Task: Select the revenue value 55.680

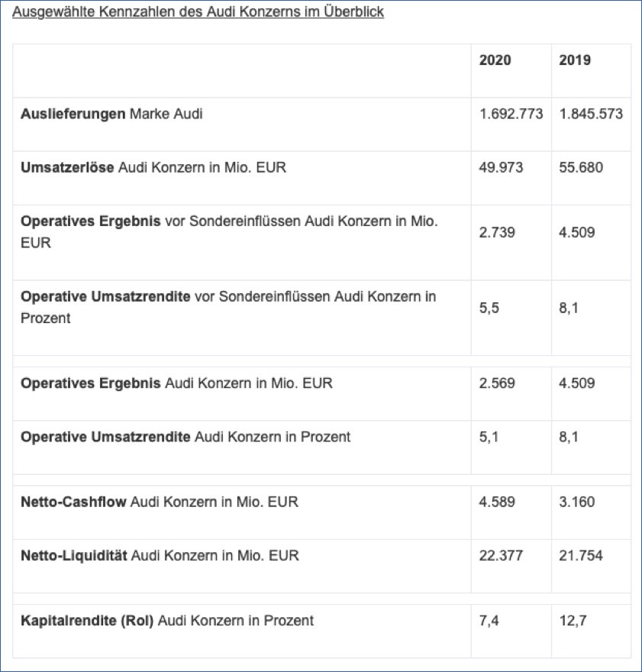Action: click(581, 167)
